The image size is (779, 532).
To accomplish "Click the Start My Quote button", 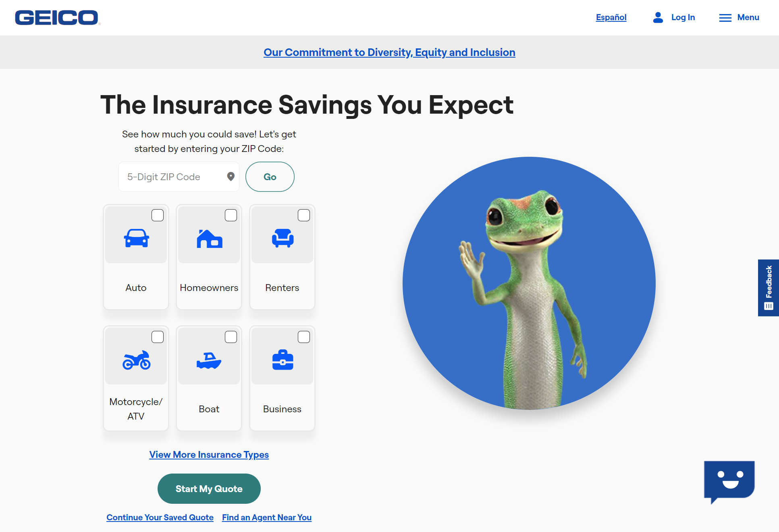I will [209, 489].
